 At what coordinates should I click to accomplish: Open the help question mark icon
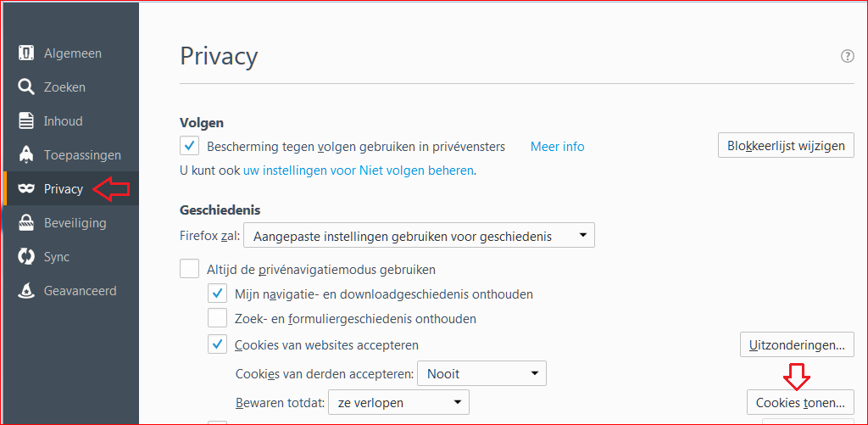click(847, 56)
